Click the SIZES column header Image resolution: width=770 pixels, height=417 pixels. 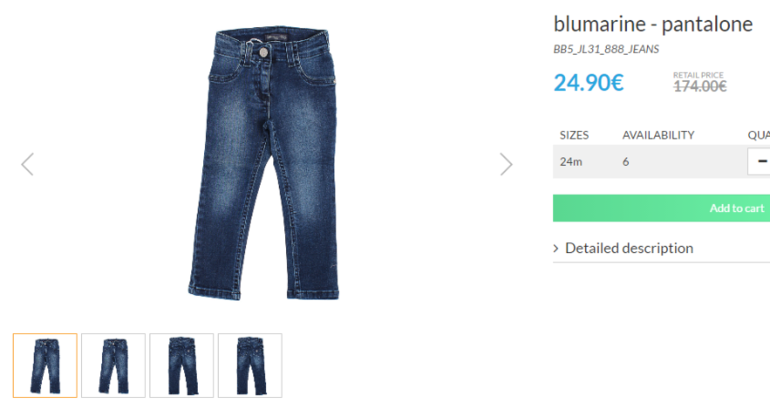(x=574, y=135)
